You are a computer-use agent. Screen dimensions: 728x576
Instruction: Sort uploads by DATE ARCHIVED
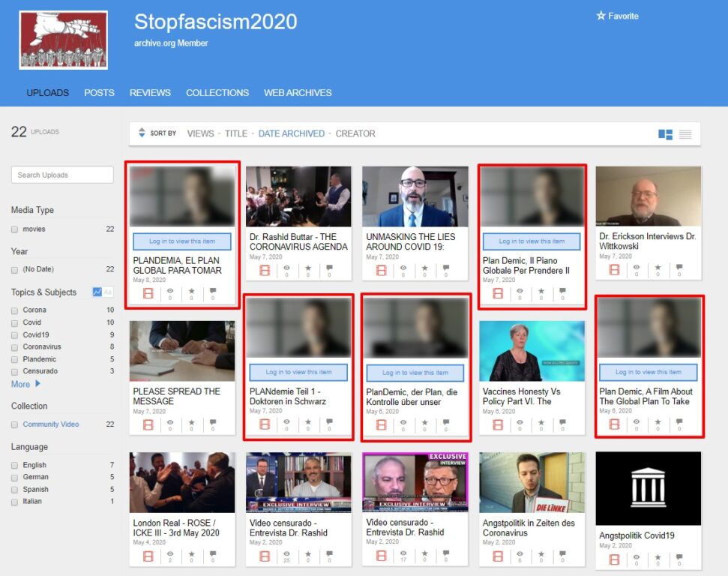coord(291,133)
